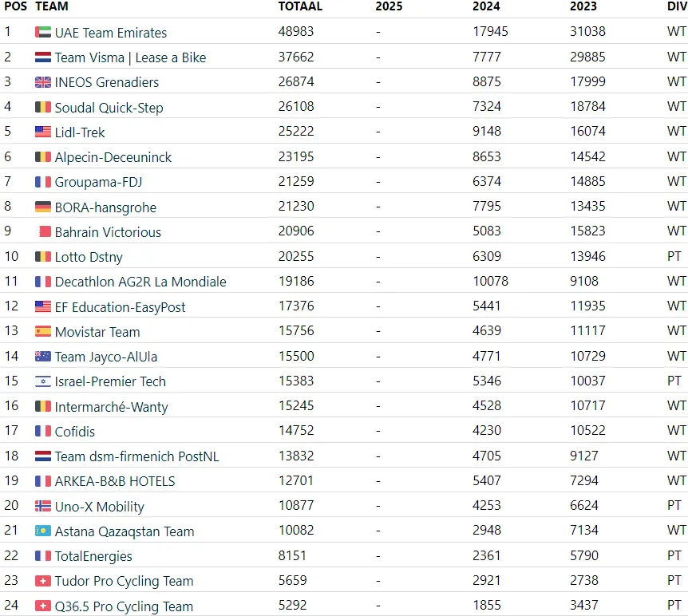The height and width of the screenshot is (616, 688).
Task: Click the Israeli flag icon
Action: pos(43,381)
